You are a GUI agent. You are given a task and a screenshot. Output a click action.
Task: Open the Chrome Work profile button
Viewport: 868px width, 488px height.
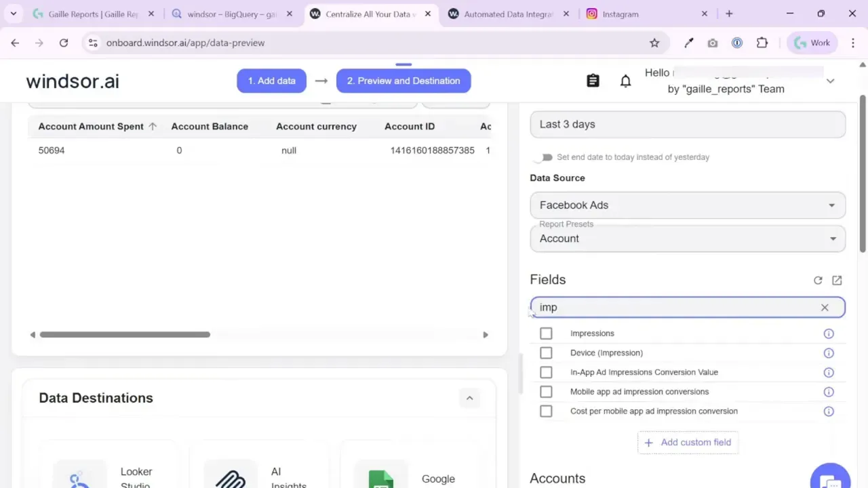pyautogui.click(x=814, y=43)
